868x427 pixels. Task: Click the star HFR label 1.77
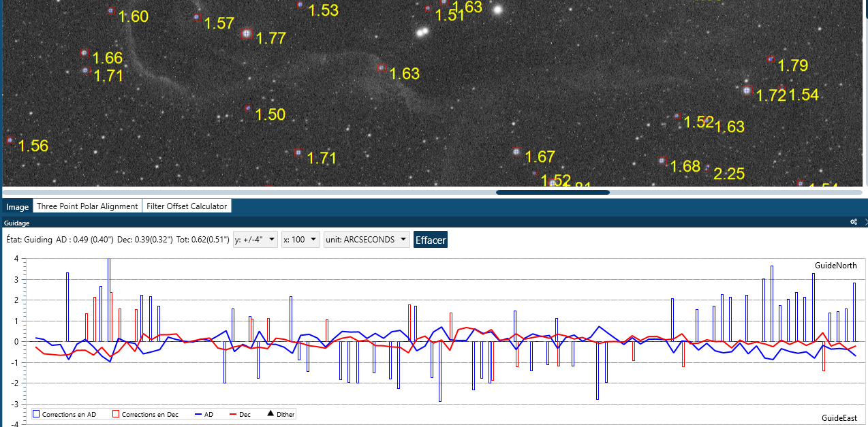click(271, 38)
